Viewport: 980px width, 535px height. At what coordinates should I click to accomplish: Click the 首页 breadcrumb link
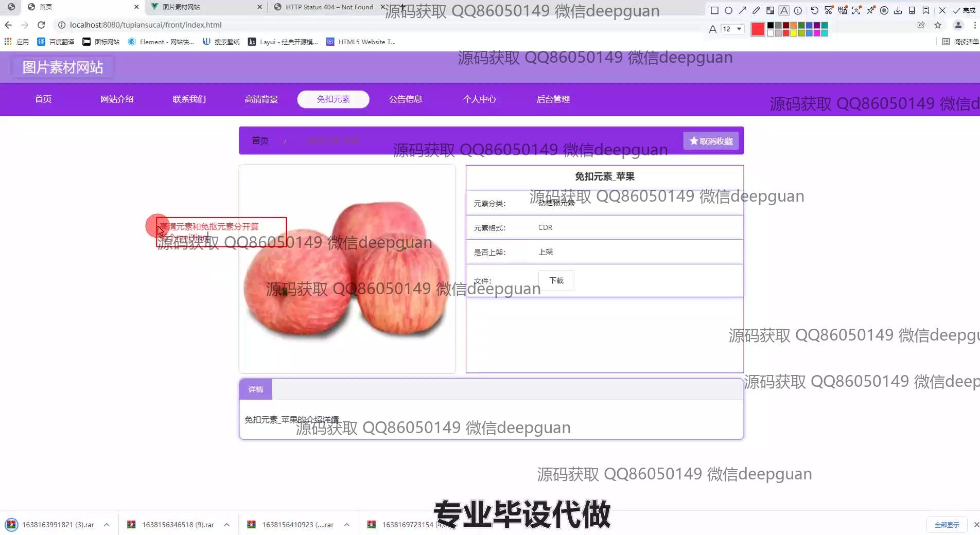pyautogui.click(x=260, y=140)
